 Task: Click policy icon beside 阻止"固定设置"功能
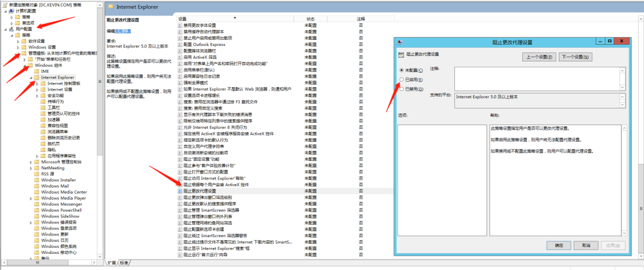click(x=180, y=159)
